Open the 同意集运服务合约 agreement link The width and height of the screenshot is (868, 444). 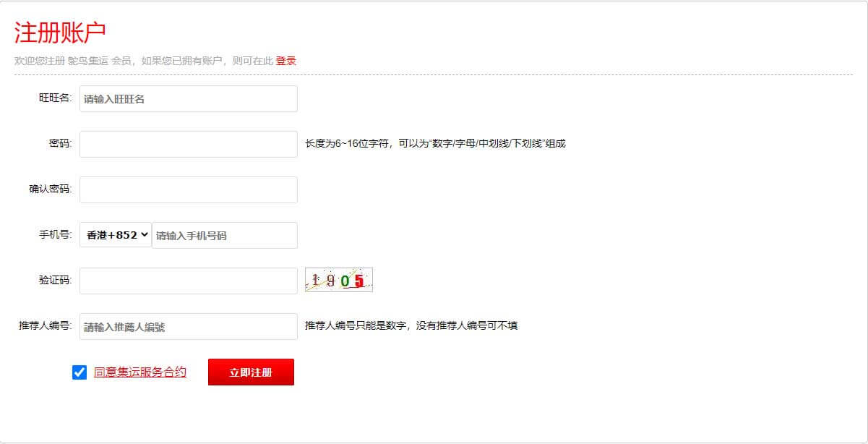[x=140, y=372]
